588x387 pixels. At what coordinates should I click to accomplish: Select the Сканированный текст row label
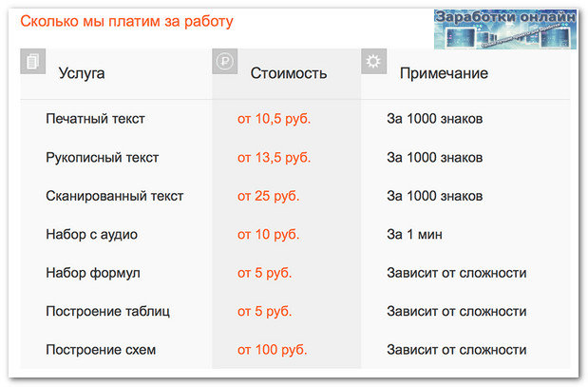tap(115, 196)
